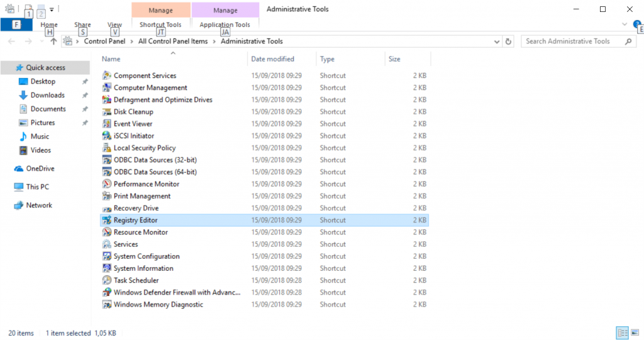Click the Local Security Policy icon
The height and width of the screenshot is (340, 644).
[x=107, y=147]
